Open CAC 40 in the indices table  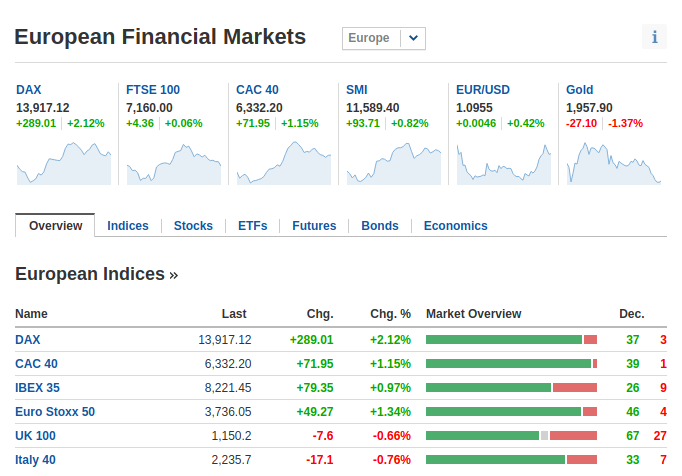point(36,364)
